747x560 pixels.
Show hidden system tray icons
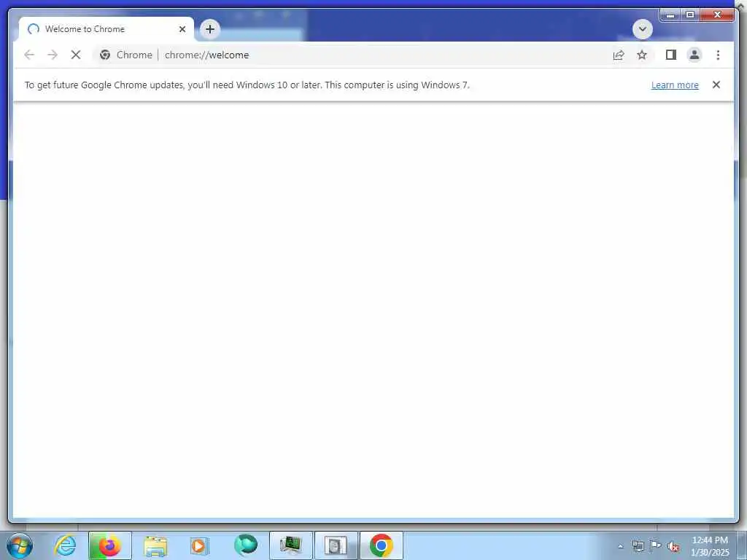click(620, 546)
